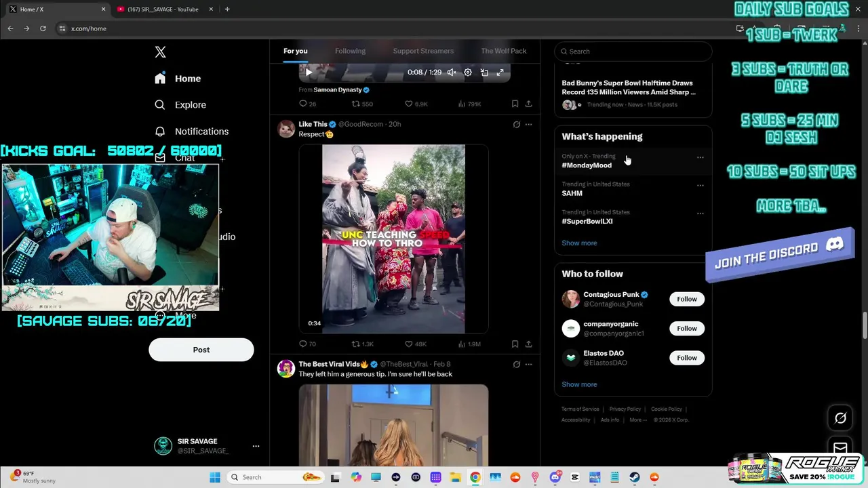Reply to Like This post with 70 replies
Screen dimensions: 868x488
point(307,344)
